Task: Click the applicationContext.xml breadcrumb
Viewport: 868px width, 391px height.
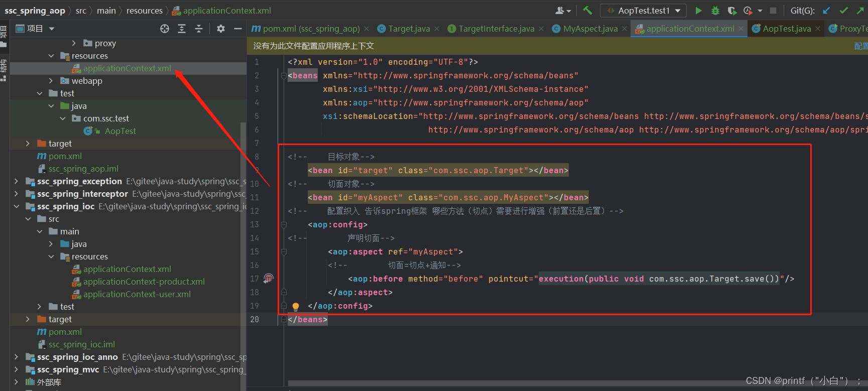Action: (x=221, y=11)
